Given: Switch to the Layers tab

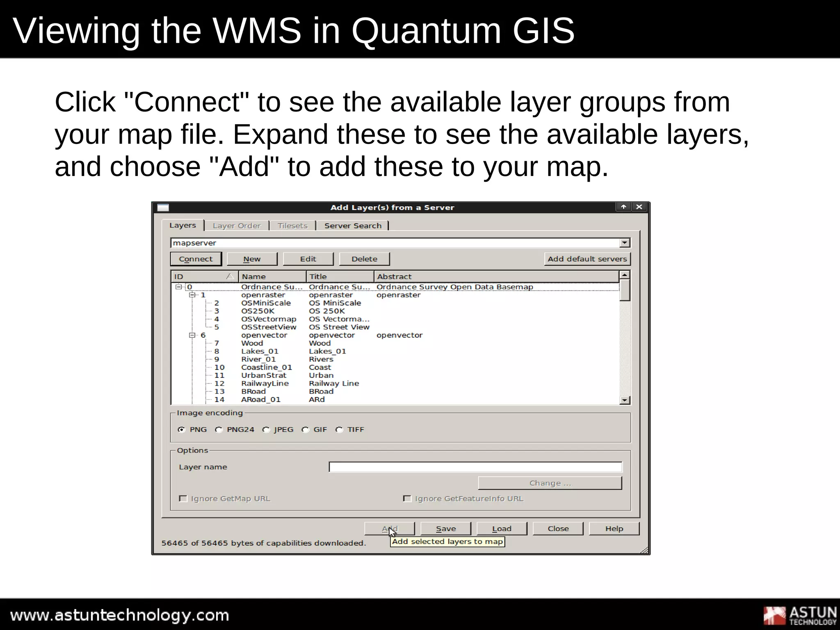Looking at the screenshot, I should [183, 225].
